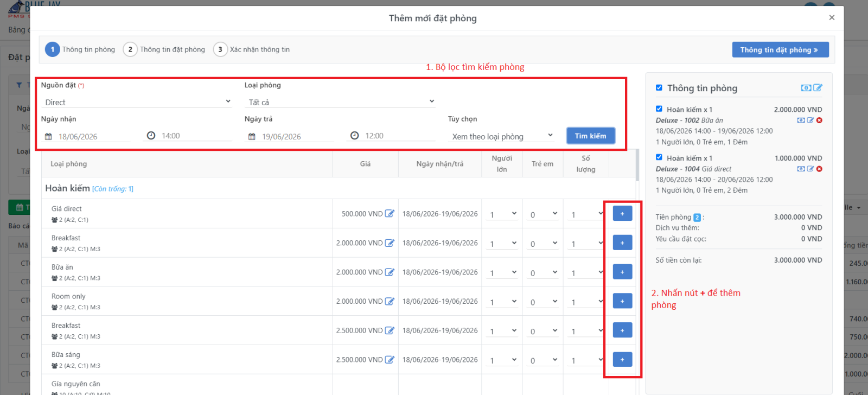The width and height of the screenshot is (868, 395).
Task: Edit price of the Bữa sáng rate
Action: click(390, 360)
